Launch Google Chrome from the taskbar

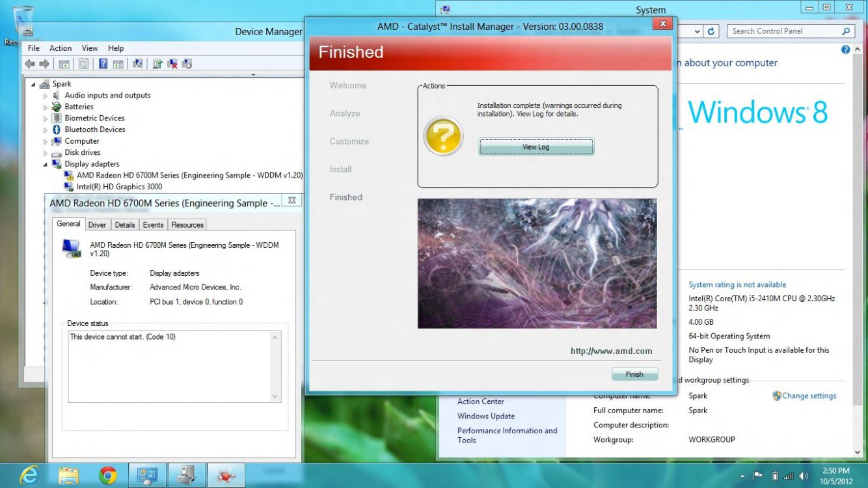108,476
